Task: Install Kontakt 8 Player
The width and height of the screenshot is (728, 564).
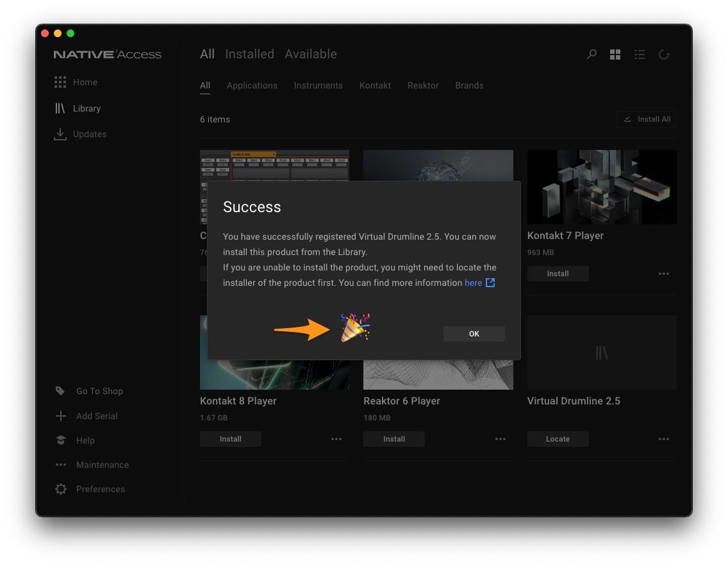Action: click(230, 439)
